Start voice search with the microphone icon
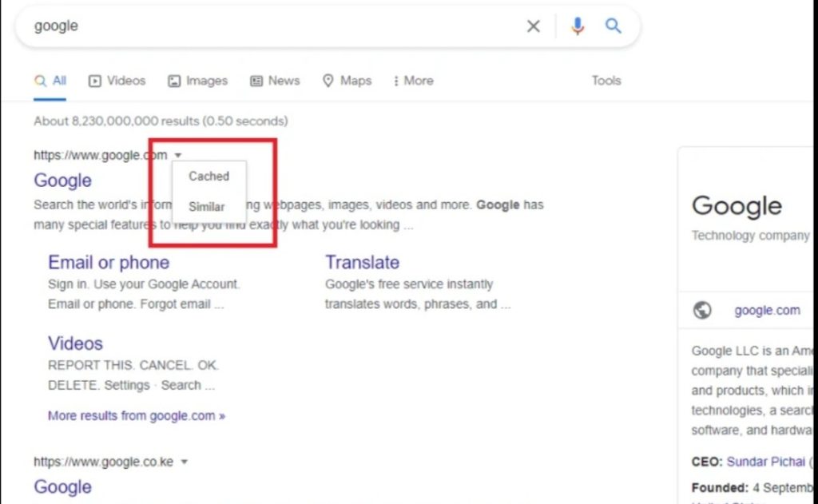The height and width of the screenshot is (504, 818). tap(577, 26)
